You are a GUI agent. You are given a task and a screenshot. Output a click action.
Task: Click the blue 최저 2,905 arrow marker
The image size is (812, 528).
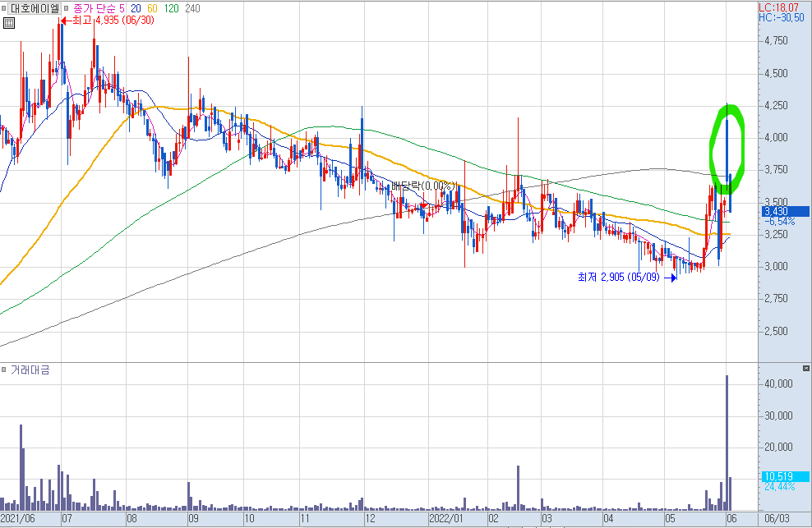click(x=671, y=278)
